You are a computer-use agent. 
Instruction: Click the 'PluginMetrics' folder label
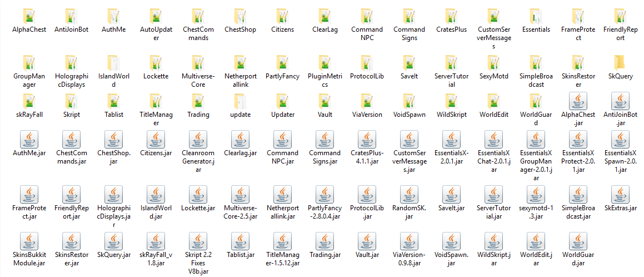325,81
